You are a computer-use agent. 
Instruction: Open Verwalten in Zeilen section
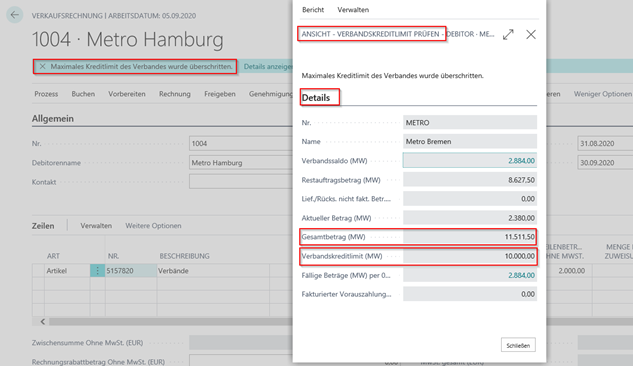96,226
